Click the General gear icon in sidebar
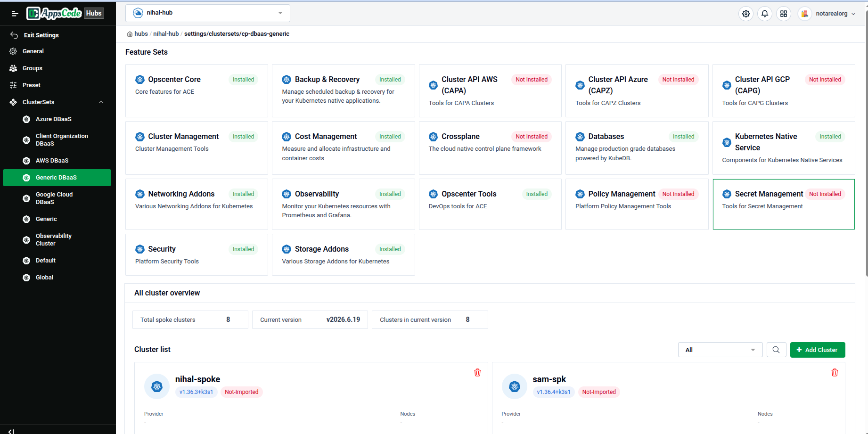Image resolution: width=868 pixels, height=434 pixels. [x=13, y=51]
